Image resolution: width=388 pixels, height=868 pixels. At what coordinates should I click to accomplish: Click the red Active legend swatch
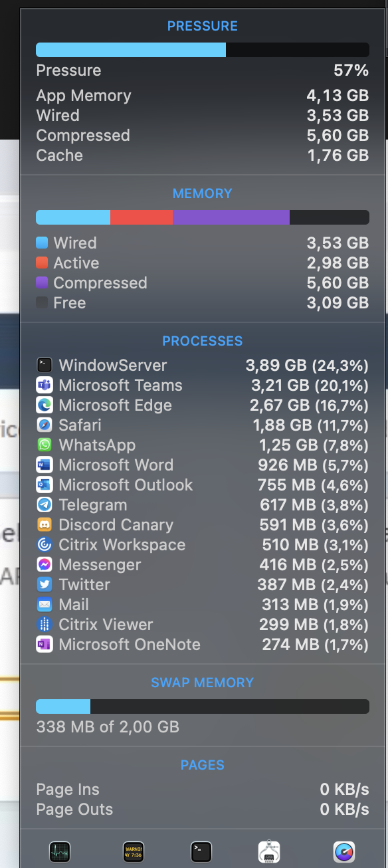coord(42,263)
